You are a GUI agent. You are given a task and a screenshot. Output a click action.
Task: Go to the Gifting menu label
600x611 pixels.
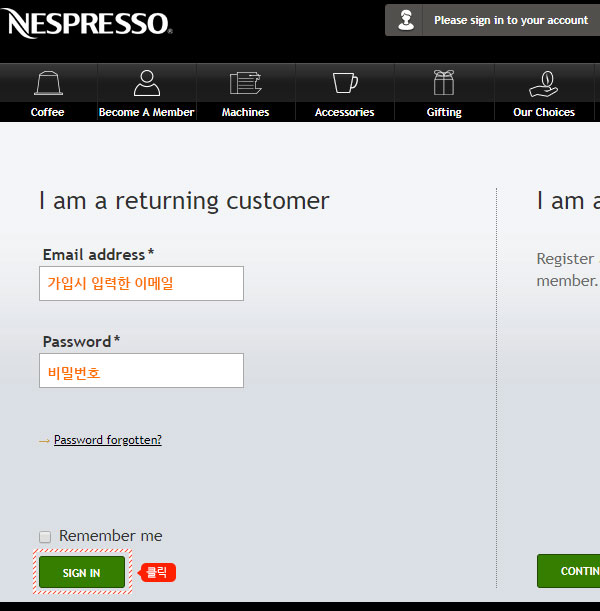(444, 112)
